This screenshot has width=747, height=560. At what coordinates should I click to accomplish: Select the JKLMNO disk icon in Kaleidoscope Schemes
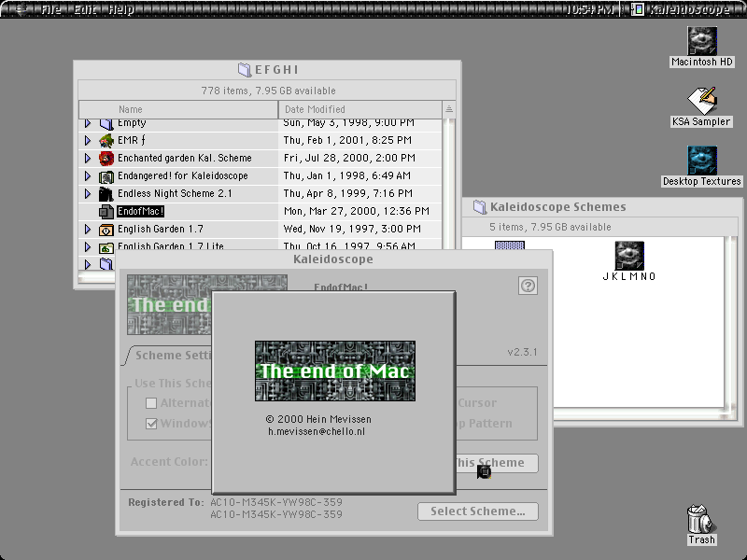click(629, 255)
